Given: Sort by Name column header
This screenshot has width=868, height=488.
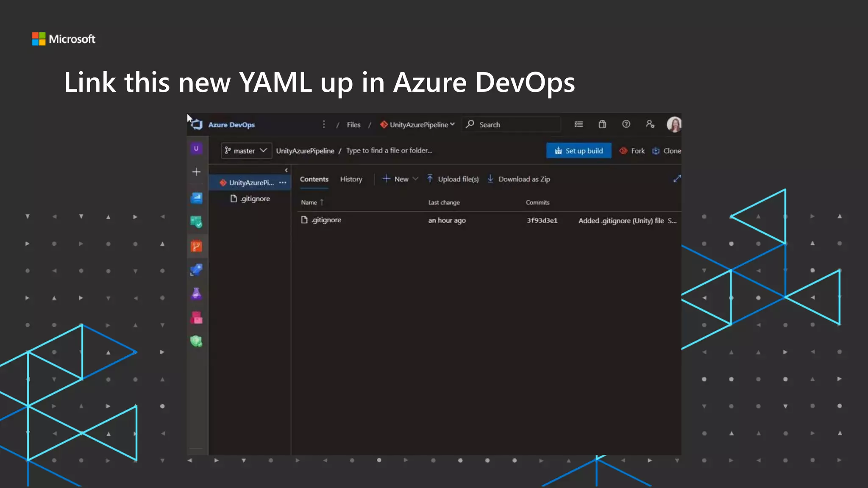Looking at the screenshot, I should [x=312, y=202].
